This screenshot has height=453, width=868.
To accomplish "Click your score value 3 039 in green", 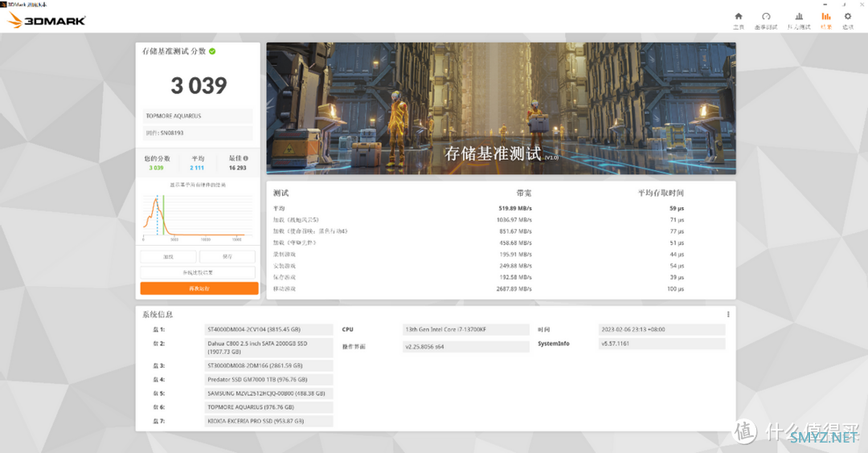I will [x=156, y=168].
